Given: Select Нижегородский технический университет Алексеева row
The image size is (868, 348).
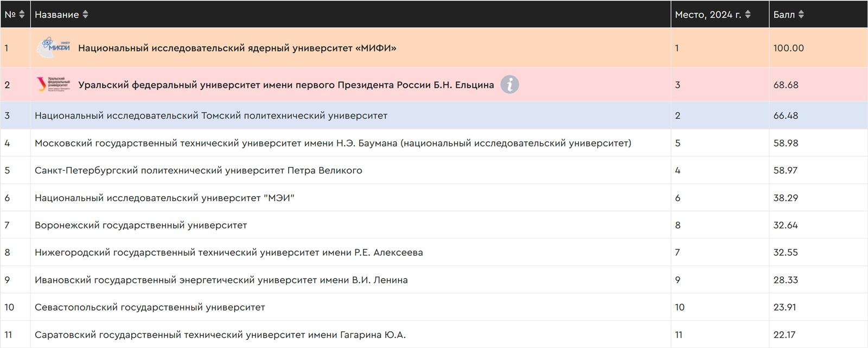Looking at the screenshot, I should click(x=434, y=252).
